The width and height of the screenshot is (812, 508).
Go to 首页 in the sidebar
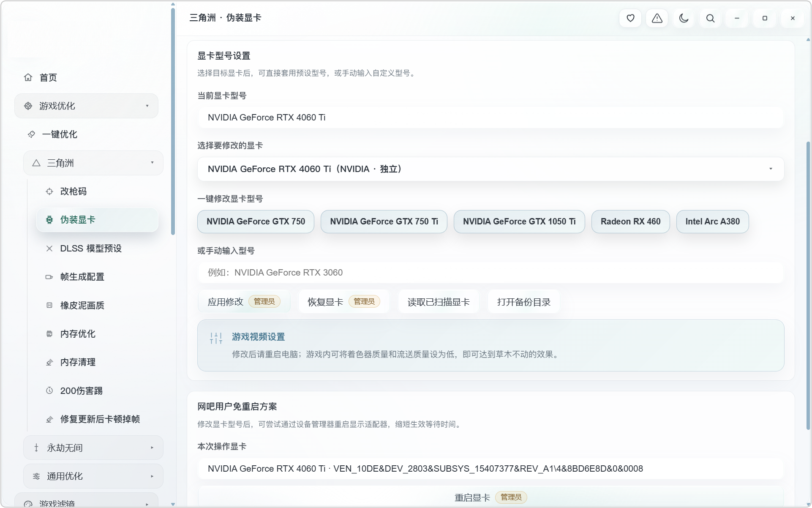click(x=48, y=77)
